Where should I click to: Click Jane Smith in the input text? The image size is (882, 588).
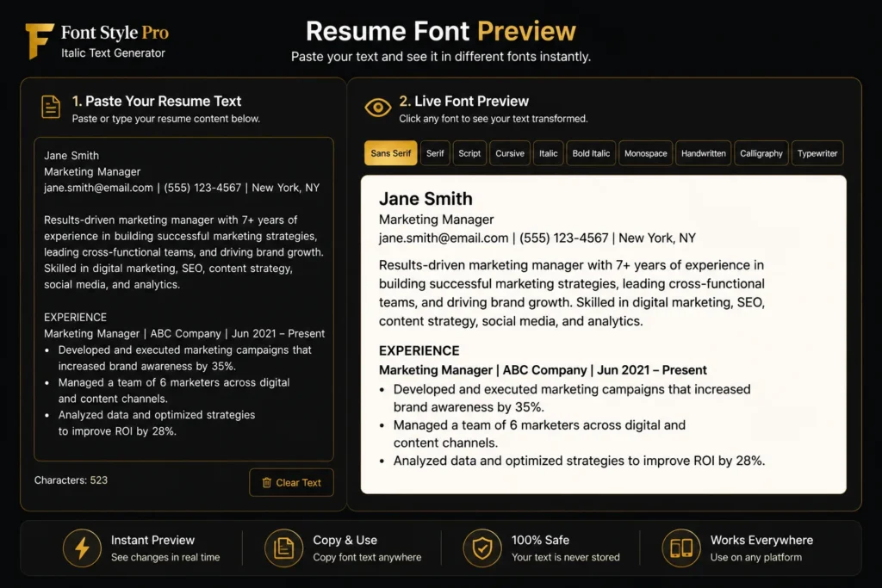71,155
